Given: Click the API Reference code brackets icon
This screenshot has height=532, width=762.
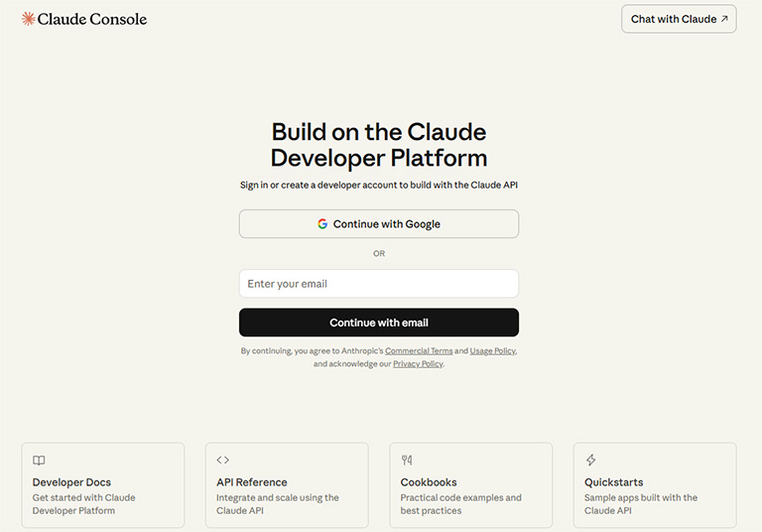Looking at the screenshot, I should [222, 461].
